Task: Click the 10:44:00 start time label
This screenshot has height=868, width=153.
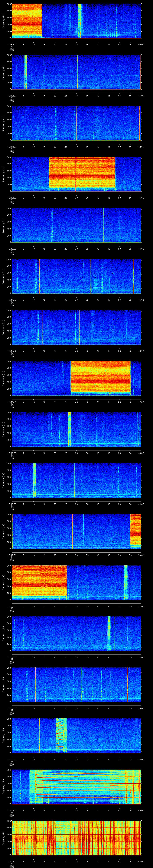Action: (12, 300)
